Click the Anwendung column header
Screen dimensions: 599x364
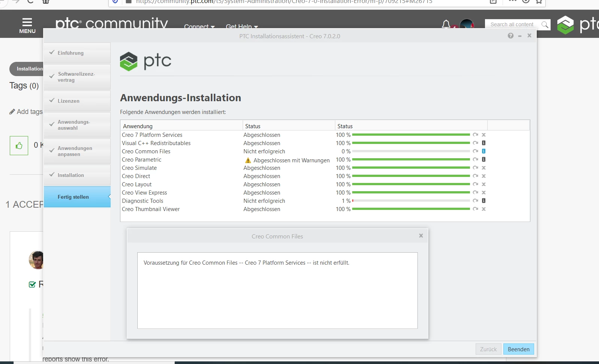click(x=182, y=126)
